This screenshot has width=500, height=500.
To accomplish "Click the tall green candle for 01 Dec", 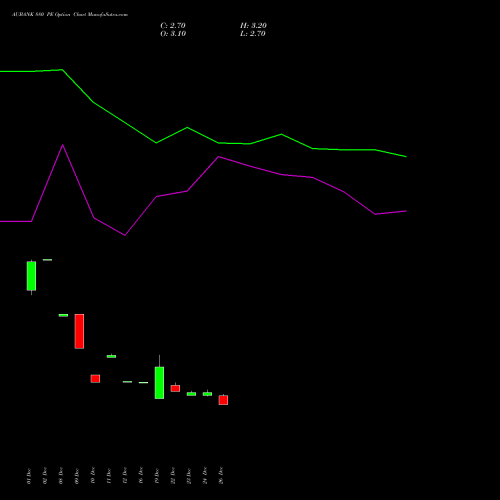I will (31, 276).
